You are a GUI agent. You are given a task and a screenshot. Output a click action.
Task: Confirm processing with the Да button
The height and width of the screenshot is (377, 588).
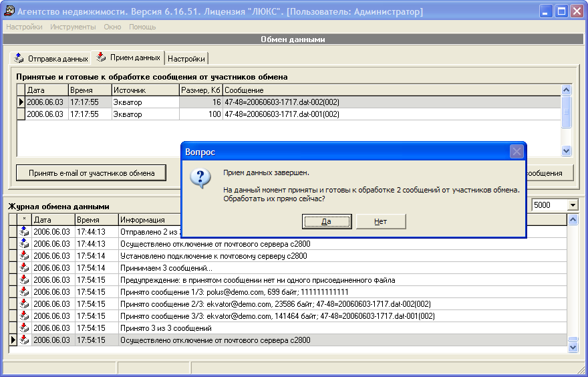[x=327, y=221]
